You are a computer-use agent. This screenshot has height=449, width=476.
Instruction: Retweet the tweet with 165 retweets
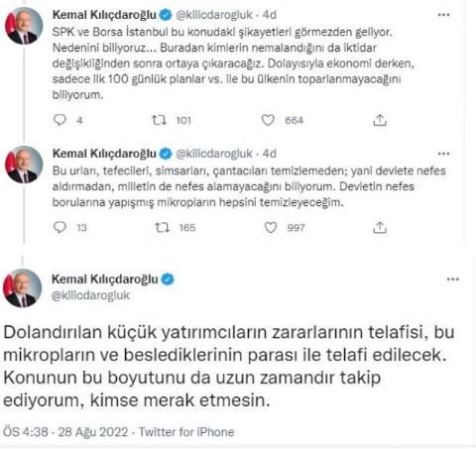[163, 227]
